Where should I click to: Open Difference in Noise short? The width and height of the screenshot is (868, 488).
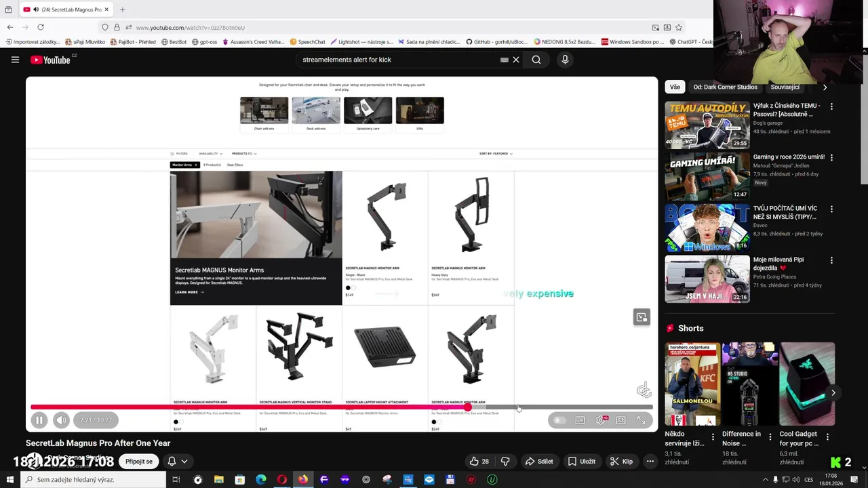point(750,384)
